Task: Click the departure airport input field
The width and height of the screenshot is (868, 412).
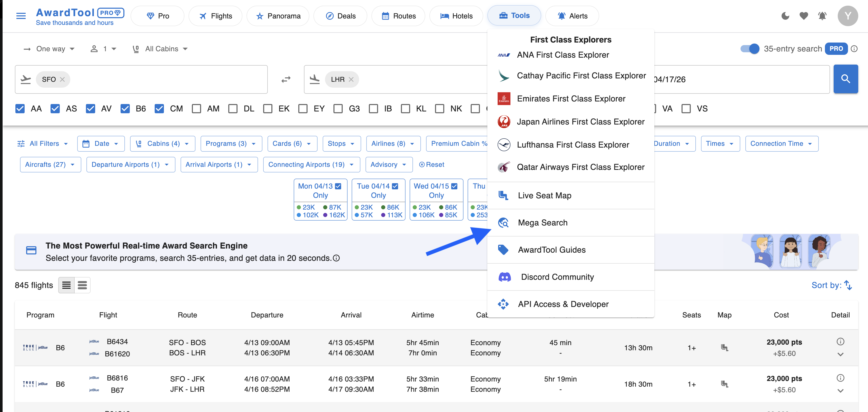Action: [141, 79]
